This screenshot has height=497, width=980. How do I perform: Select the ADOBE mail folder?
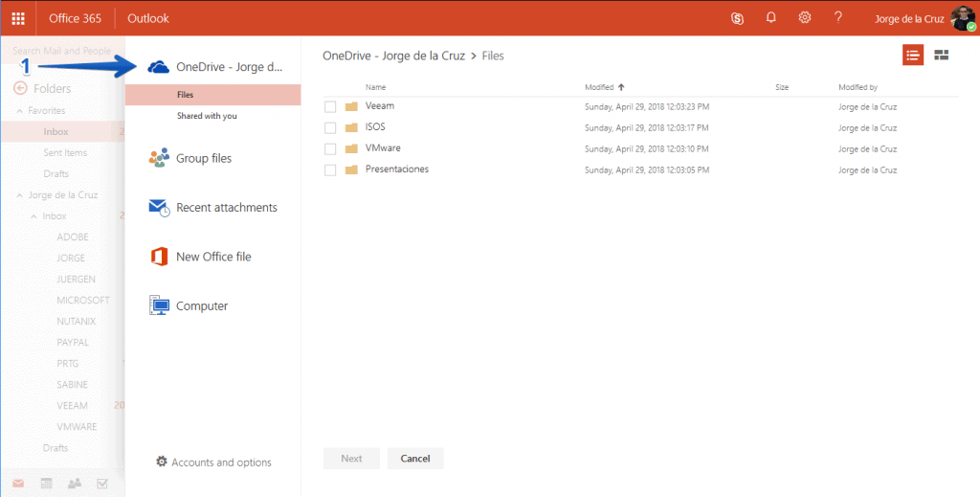[x=73, y=237]
